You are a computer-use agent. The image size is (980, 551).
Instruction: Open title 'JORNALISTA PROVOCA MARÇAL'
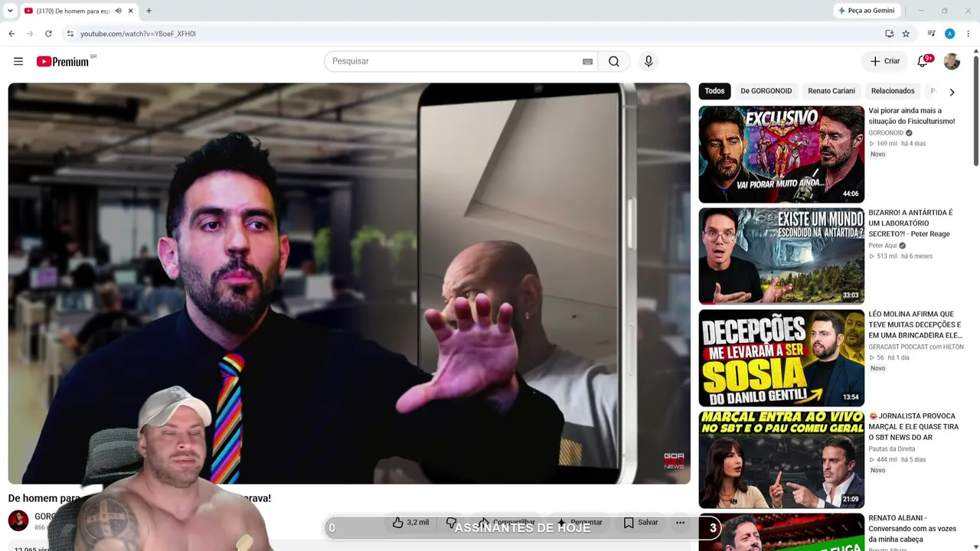(913, 426)
